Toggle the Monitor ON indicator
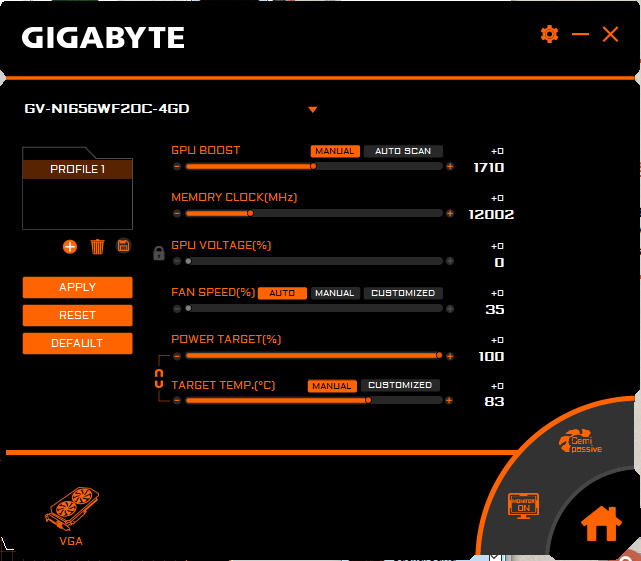 (x=523, y=503)
